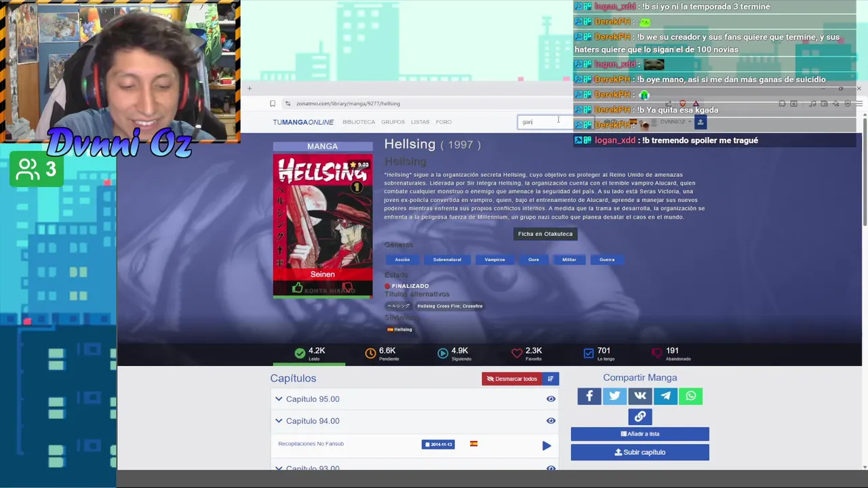This screenshot has width=868, height=488.
Task: Select the Sobrenatural genre tag
Action: coord(447,260)
